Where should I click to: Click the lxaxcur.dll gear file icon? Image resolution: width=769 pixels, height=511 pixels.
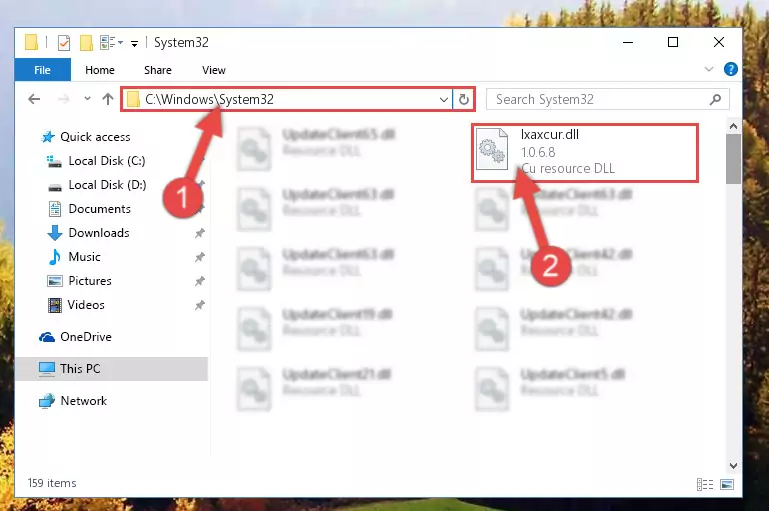pyautogui.click(x=492, y=149)
